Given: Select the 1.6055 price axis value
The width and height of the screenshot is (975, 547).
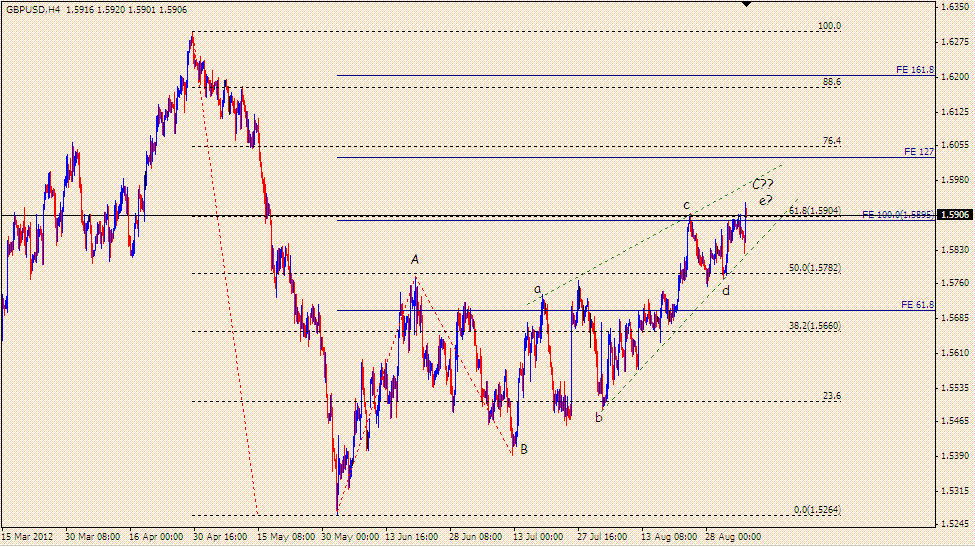Looking at the screenshot, I should [x=954, y=144].
